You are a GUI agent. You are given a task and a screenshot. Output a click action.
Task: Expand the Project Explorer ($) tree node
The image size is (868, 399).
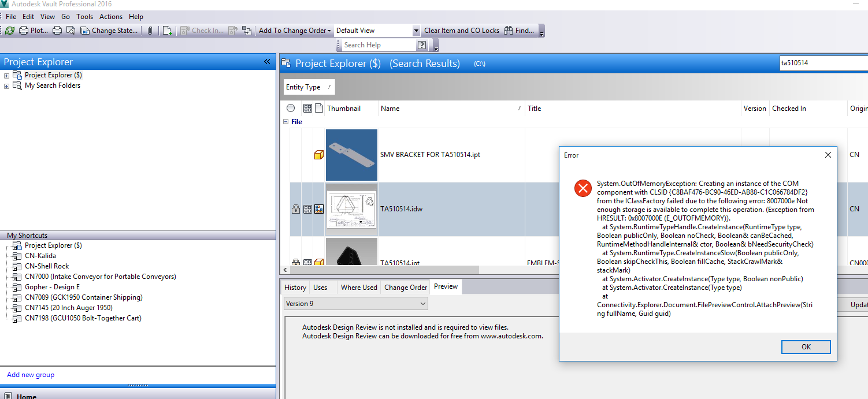6,74
